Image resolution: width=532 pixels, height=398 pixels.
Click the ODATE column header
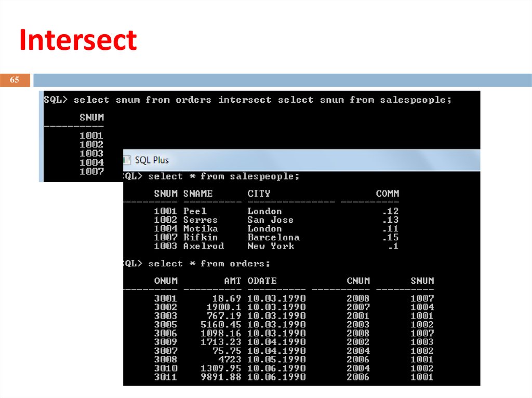(x=262, y=281)
